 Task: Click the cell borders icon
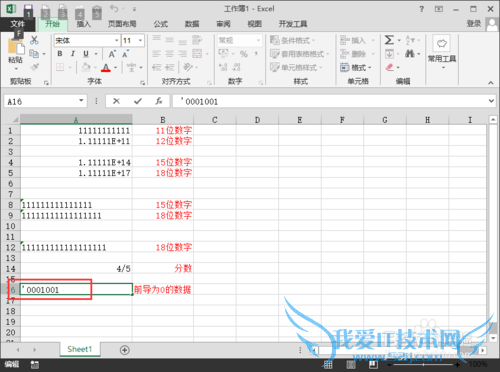(60, 67)
